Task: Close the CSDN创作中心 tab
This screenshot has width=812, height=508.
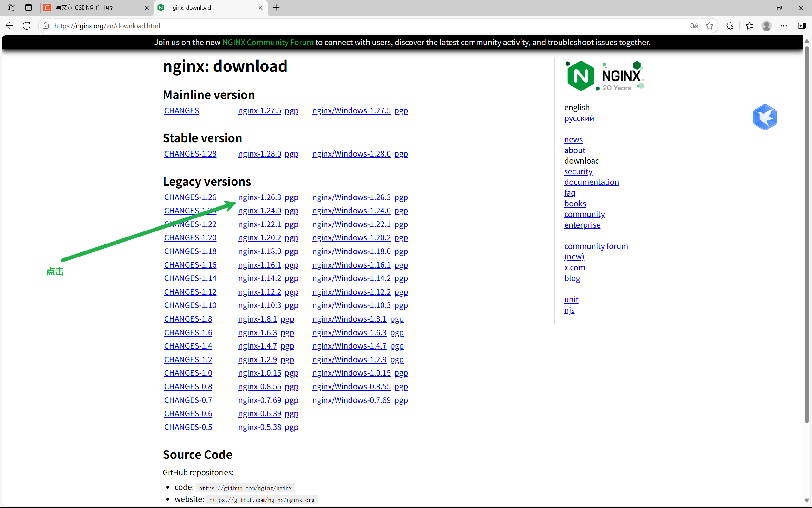Action: tap(147, 8)
